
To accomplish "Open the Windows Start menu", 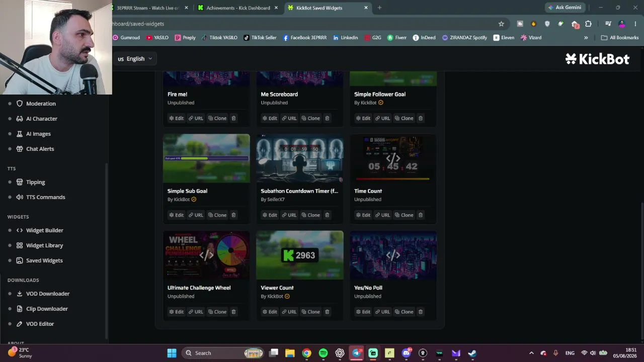I will [x=172, y=353].
